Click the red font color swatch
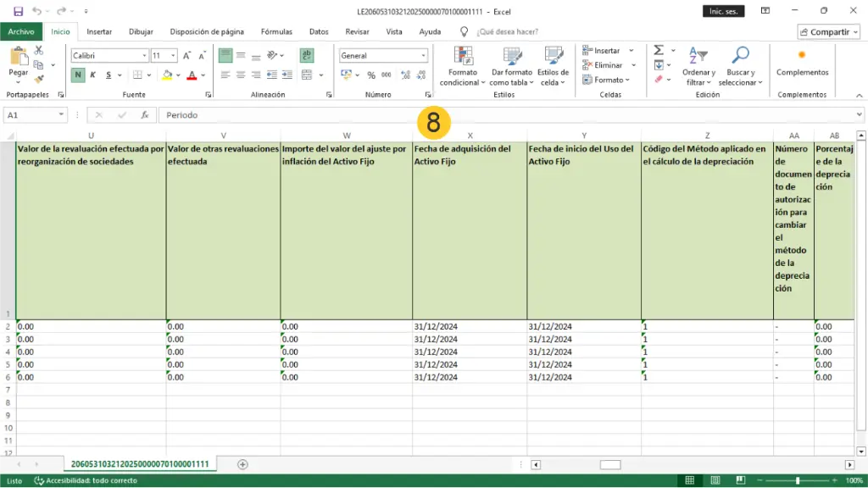This screenshot has height=488, width=868. tap(192, 75)
